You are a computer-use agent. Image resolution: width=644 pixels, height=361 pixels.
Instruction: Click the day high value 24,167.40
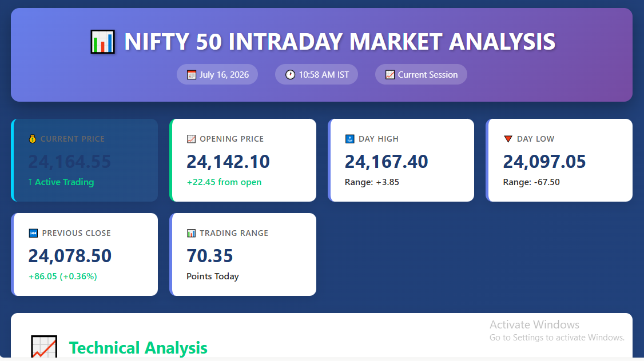[386, 162]
